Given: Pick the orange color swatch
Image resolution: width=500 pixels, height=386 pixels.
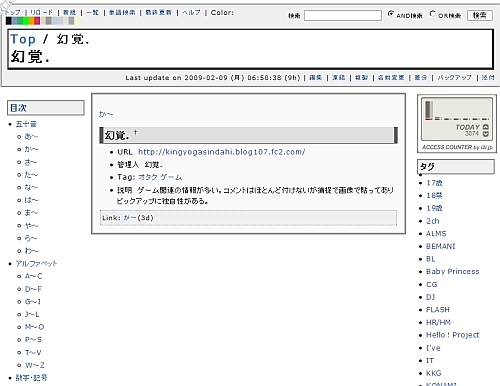Looking at the screenshot, I should pos(31,21).
